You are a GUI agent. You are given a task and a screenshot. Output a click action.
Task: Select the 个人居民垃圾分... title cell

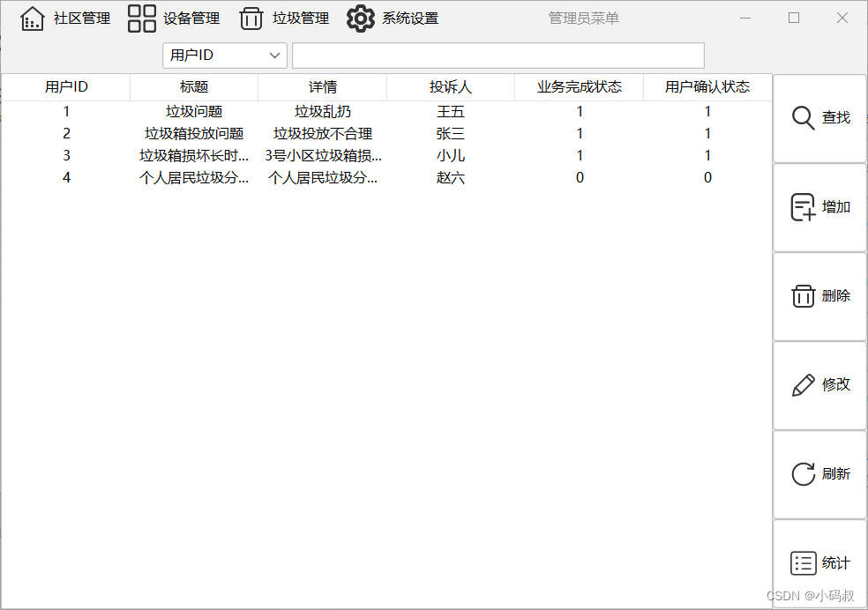click(194, 178)
